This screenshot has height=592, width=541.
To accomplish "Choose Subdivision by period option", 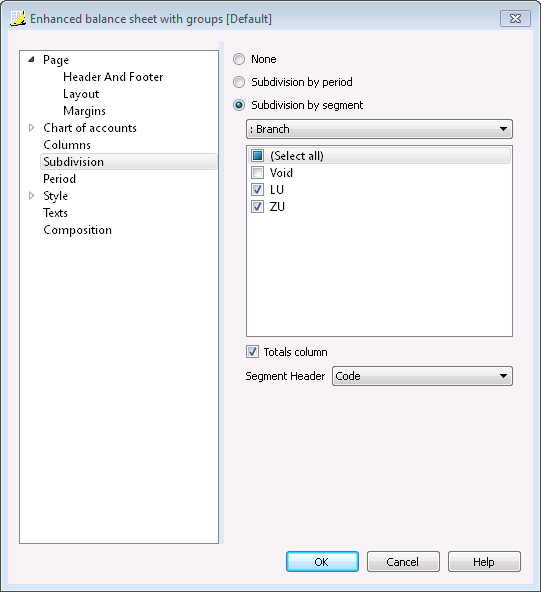I will coord(239,82).
